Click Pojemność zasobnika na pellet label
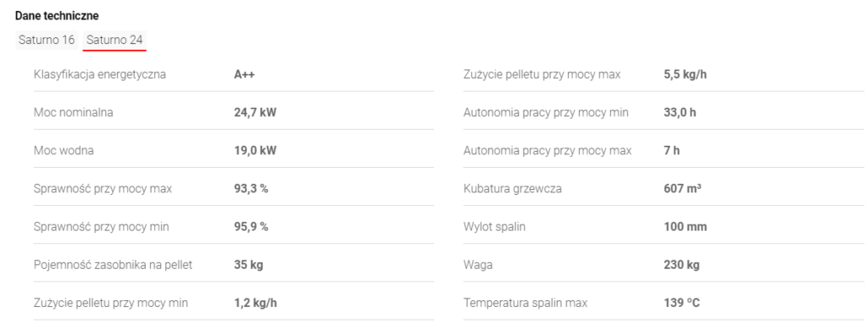868x334 pixels. point(113,264)
